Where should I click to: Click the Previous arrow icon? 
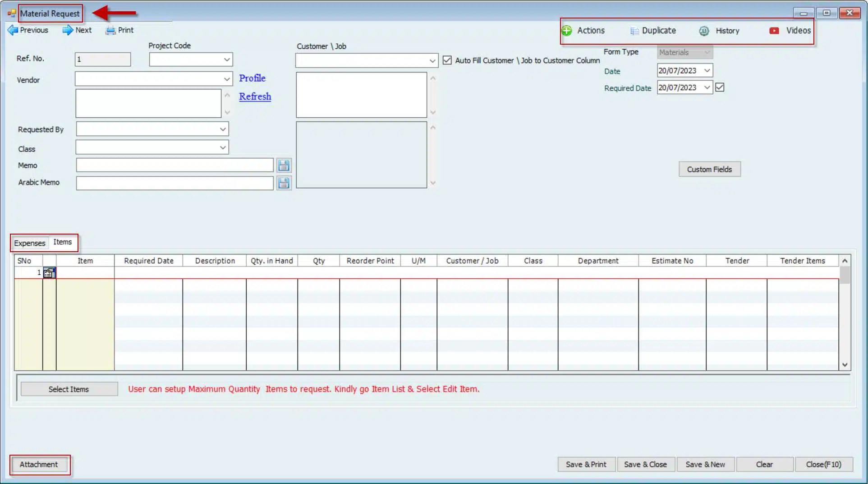pos(13,30)
